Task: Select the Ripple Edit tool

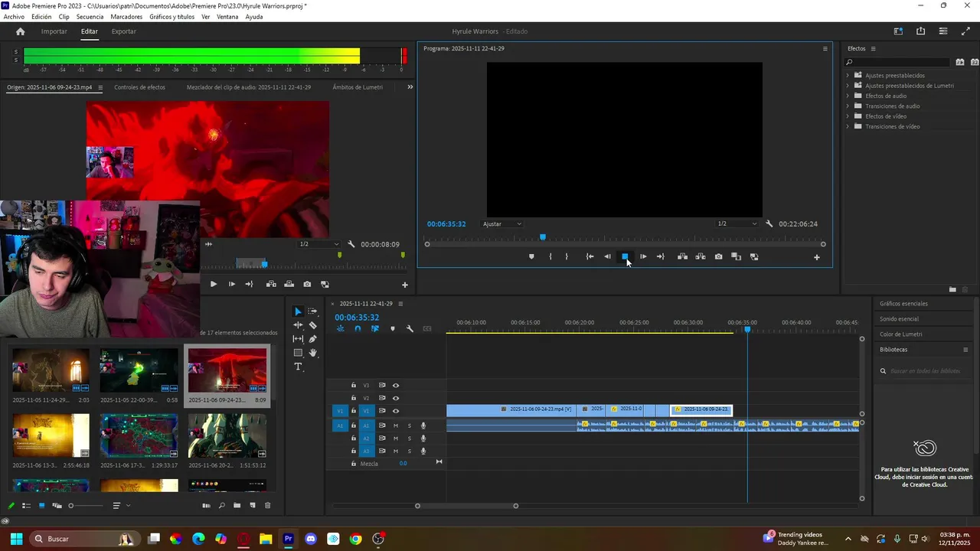Action: click(x=298, y=325)
